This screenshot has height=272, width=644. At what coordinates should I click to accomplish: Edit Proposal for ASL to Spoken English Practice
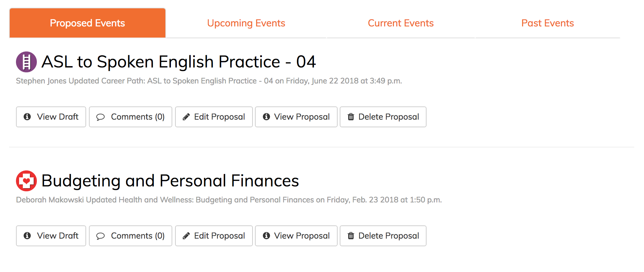(x=214, y=117)
